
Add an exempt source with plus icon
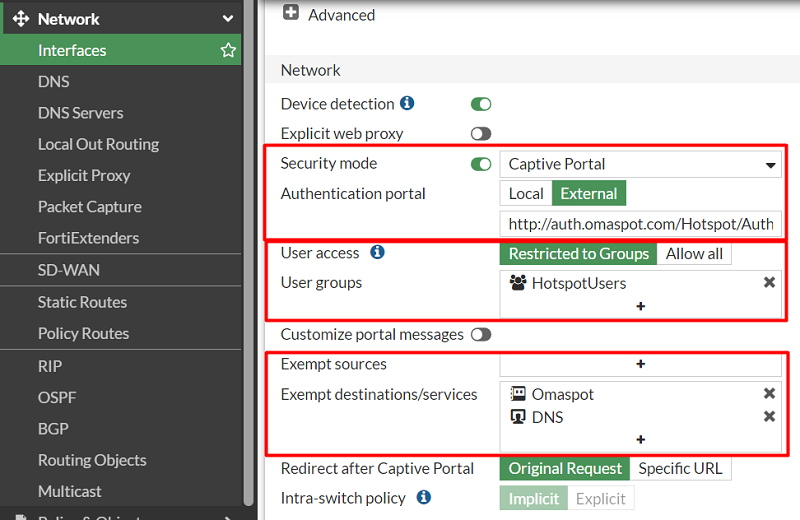click(640, 364)
